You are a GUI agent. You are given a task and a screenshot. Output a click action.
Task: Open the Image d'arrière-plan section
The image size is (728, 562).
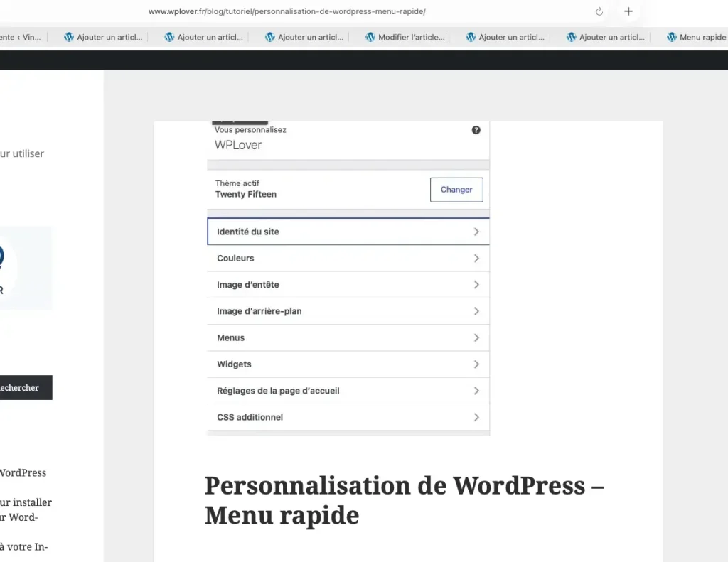point(348,311)
